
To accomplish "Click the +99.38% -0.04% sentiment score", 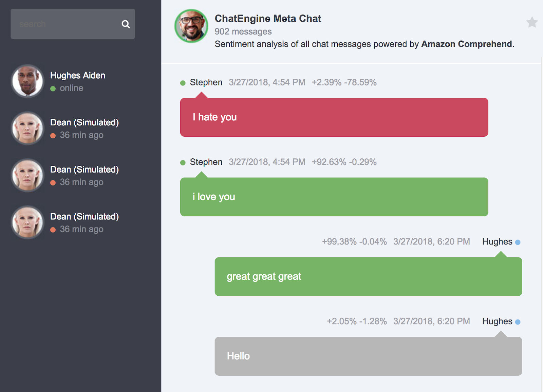I will pyautogui.click(x=354, y=242).
